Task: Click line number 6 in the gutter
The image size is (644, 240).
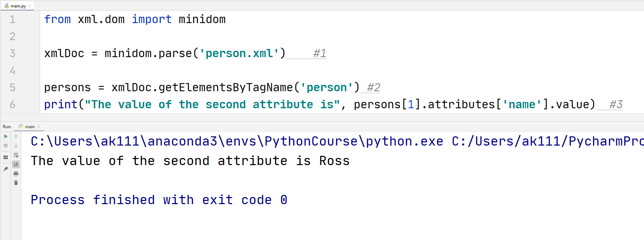Action: 12,104
